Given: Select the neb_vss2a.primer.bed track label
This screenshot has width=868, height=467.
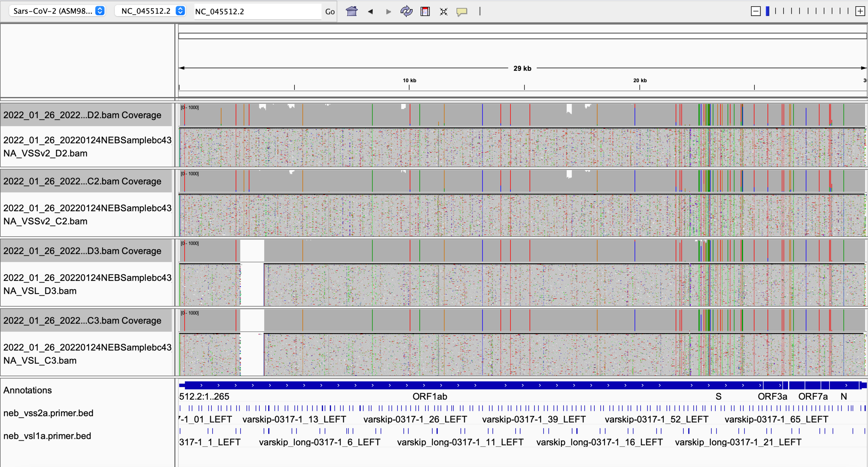Looking at the screenshot, I should [x=48, y=413].
